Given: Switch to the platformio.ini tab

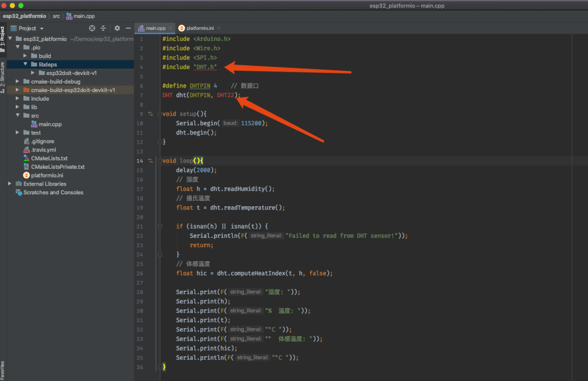Looking at the screenshot, I should (x=201, y=28).
